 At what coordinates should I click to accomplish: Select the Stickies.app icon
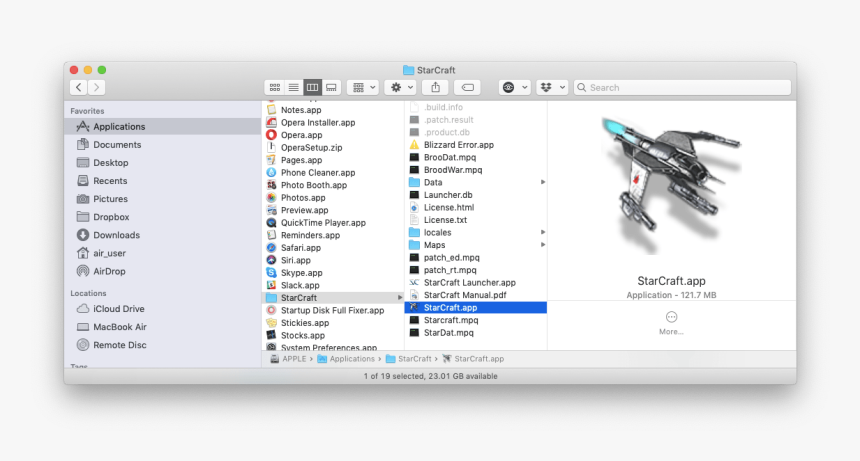tap(271, 323)
